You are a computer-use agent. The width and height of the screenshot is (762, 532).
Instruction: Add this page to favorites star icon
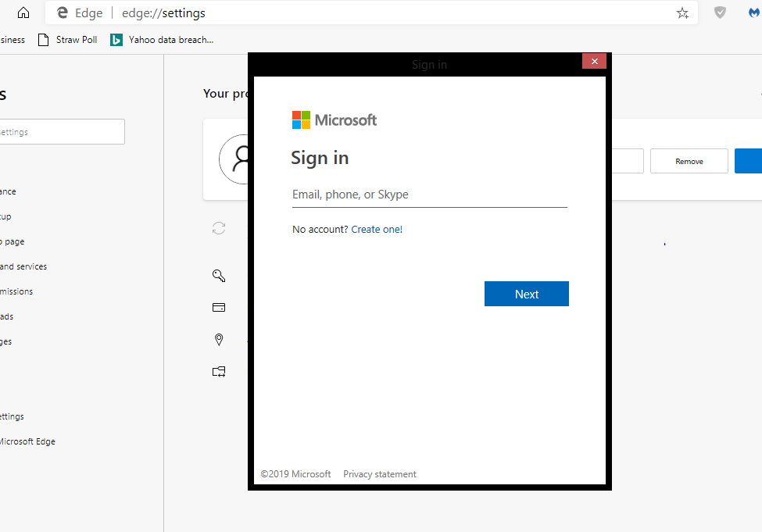[682, 13]
